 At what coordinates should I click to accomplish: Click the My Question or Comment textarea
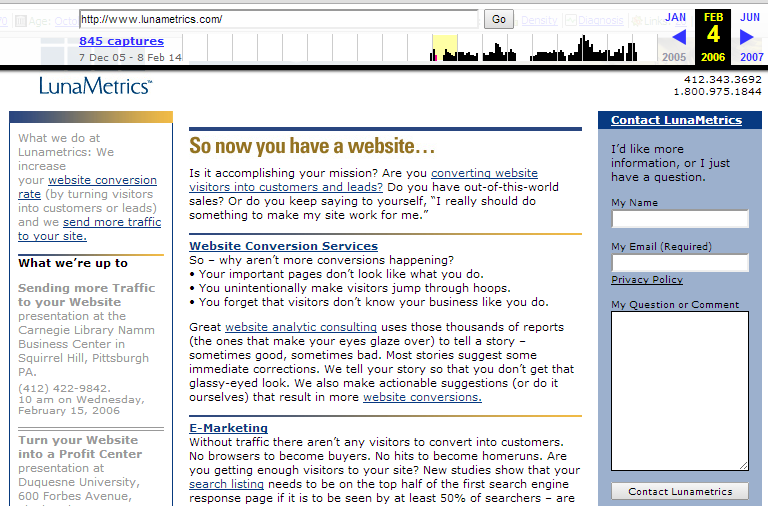(680, 391)
